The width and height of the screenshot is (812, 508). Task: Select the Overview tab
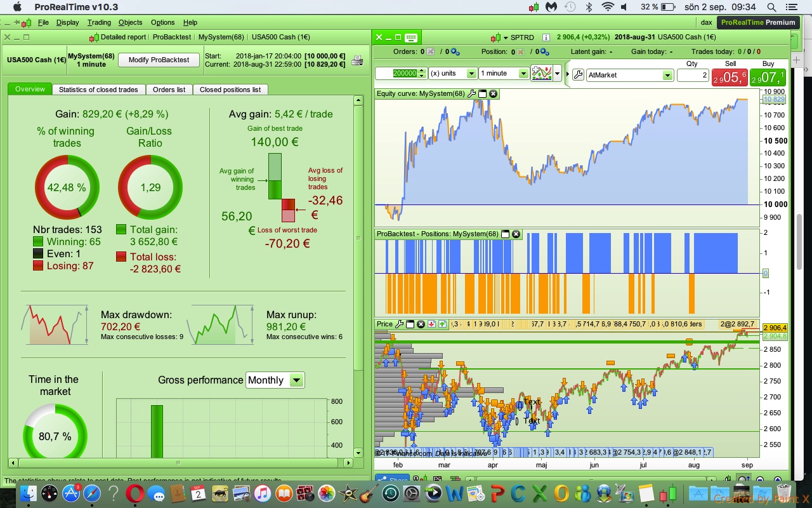[30, 90]
